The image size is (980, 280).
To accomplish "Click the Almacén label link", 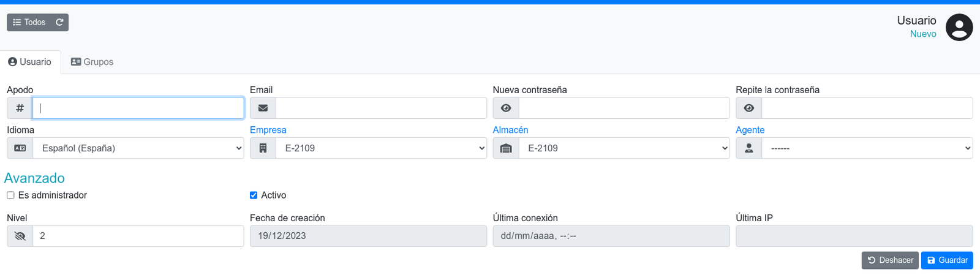I will pyautogui.click(x=510, y=130).
